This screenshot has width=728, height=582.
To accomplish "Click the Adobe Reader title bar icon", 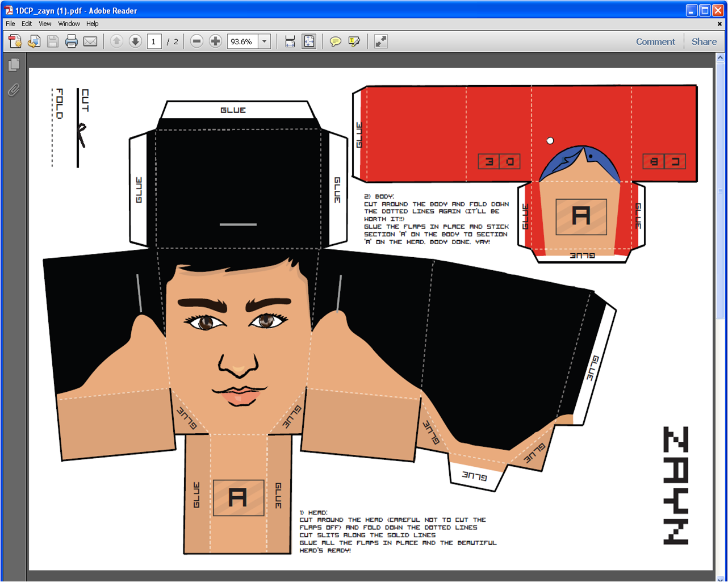I will coord(9,10).
